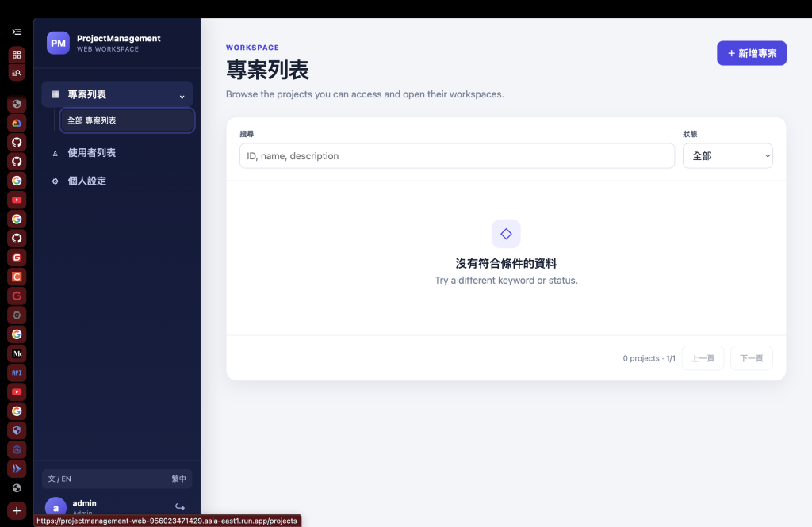Viewport: 812px width, 527px height.
Task: Open the gray hexagon tab in browser sidebar
Action: click(x=17, y=315)
